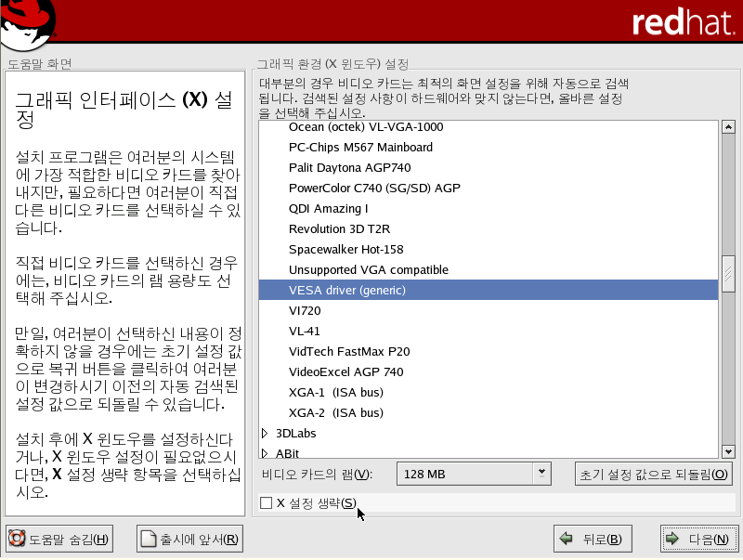Click the lifebuoy icon on 도움말 숨김 button
Screen dimensions: 743x560
(x=17, y=539)
